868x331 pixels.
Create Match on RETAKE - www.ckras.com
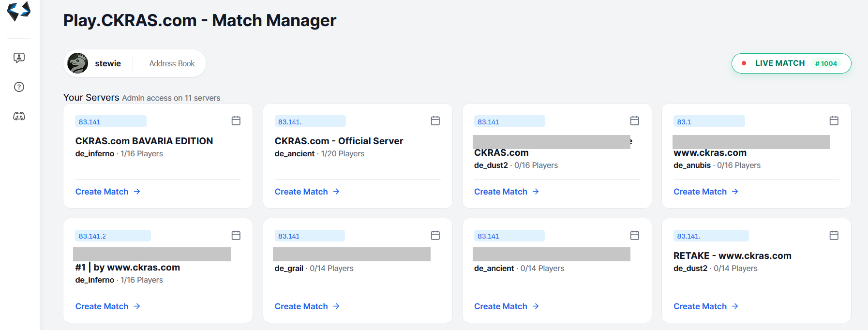705,306
